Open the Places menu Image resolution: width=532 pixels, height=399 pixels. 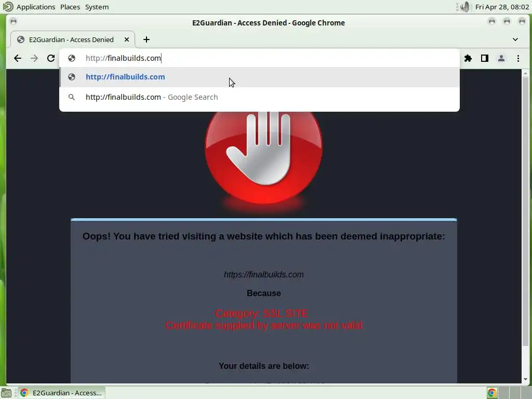pyautogui.click(x=70, y=7)
